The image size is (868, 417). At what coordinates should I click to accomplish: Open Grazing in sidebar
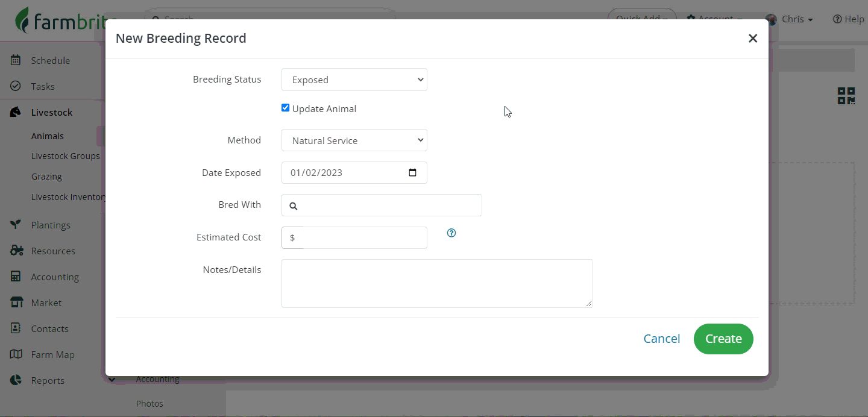(x=46, y=177)
